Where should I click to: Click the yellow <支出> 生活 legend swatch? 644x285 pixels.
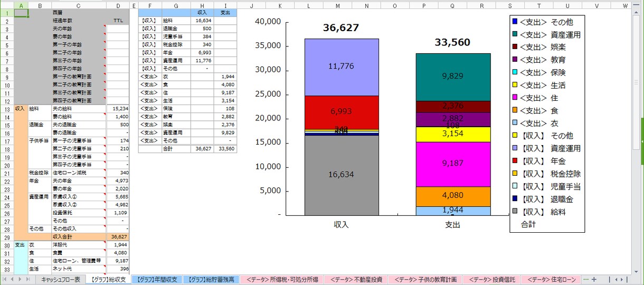point(515,85)
